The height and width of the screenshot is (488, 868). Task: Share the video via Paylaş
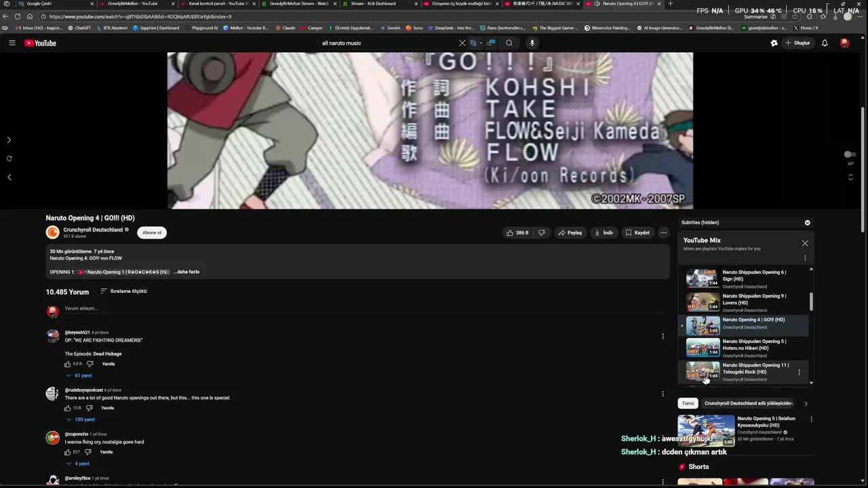tap(570, 232)
